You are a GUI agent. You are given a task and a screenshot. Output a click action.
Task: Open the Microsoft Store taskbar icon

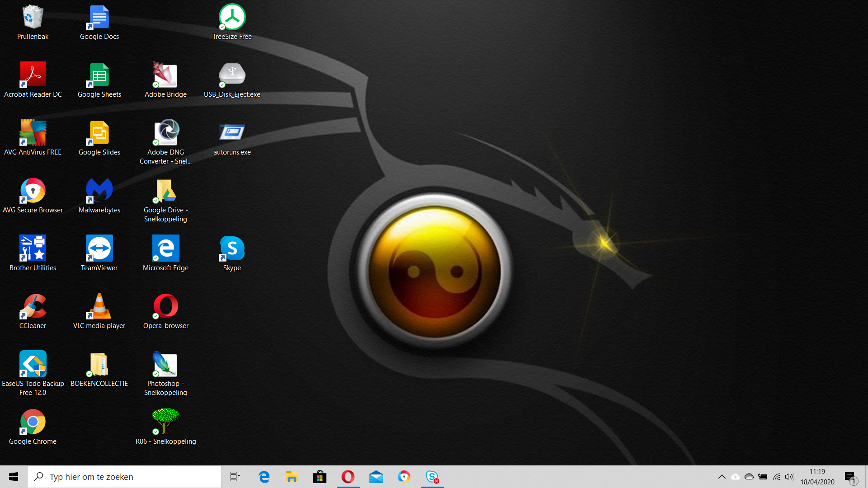coord(320,477)
